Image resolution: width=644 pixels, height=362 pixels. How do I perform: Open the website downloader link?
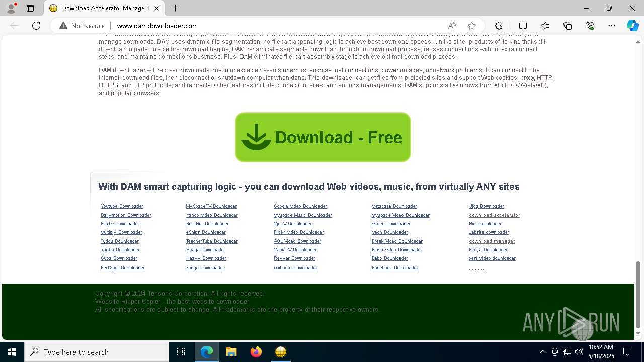489,232
